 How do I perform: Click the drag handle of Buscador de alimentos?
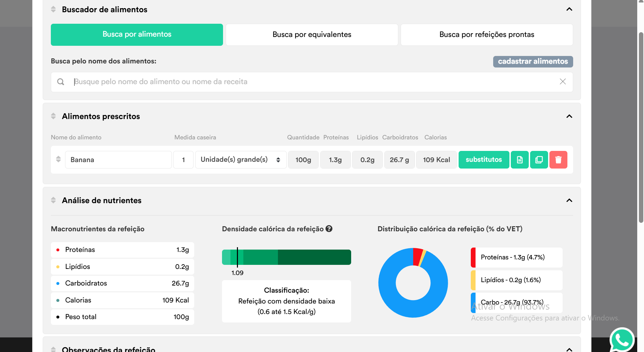point(53,9)
